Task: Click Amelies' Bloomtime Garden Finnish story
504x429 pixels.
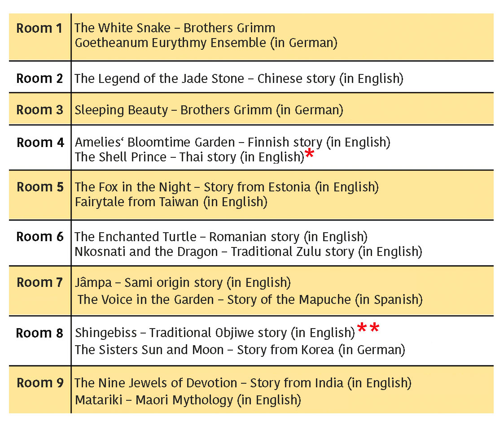Action: click(232, 143)
